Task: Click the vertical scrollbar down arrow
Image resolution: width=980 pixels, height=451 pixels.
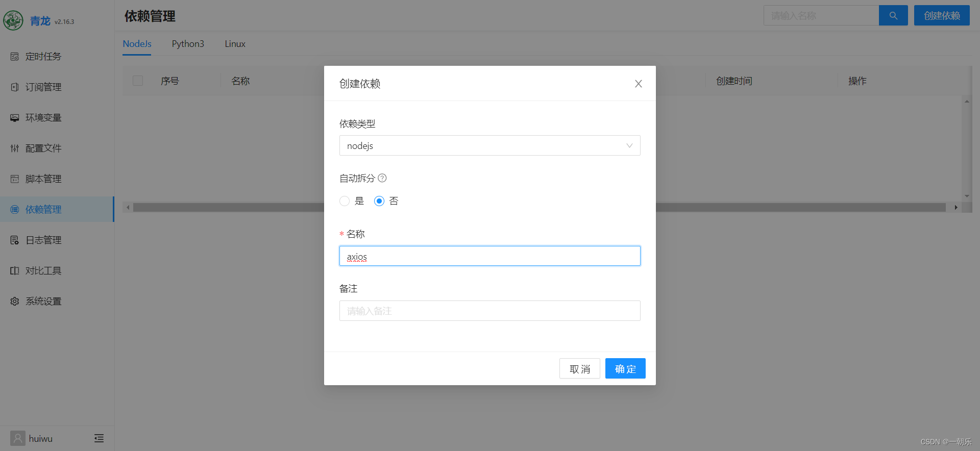Action: tap(967, 196)
